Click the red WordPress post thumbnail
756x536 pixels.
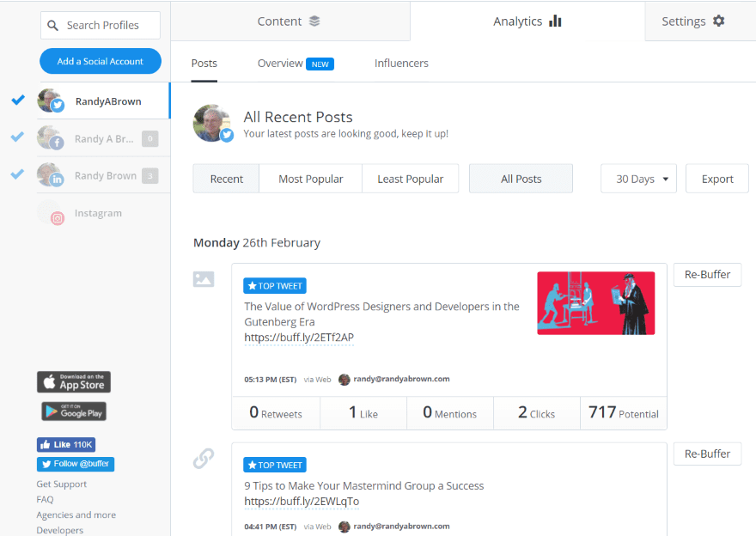(x=595, y=303)
